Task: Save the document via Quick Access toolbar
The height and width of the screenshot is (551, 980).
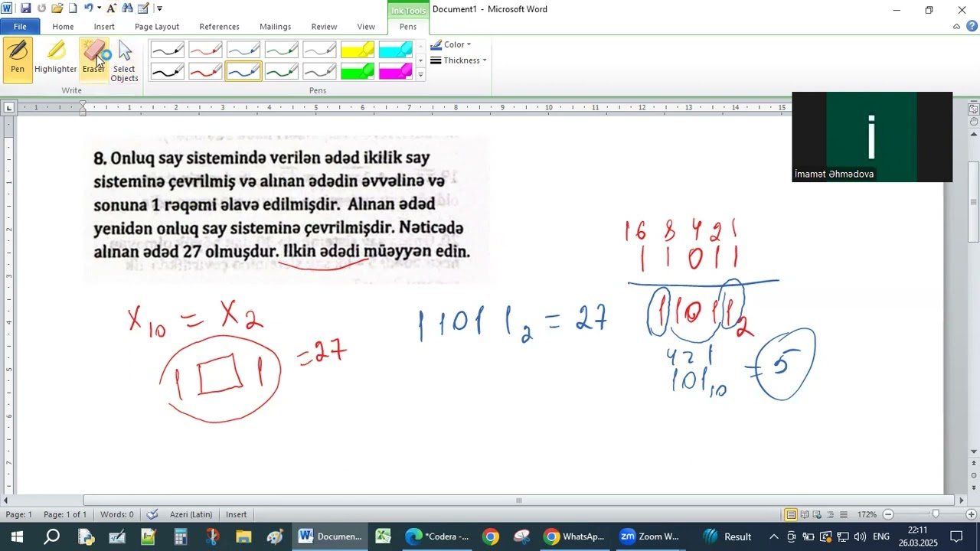Action: 25,8
